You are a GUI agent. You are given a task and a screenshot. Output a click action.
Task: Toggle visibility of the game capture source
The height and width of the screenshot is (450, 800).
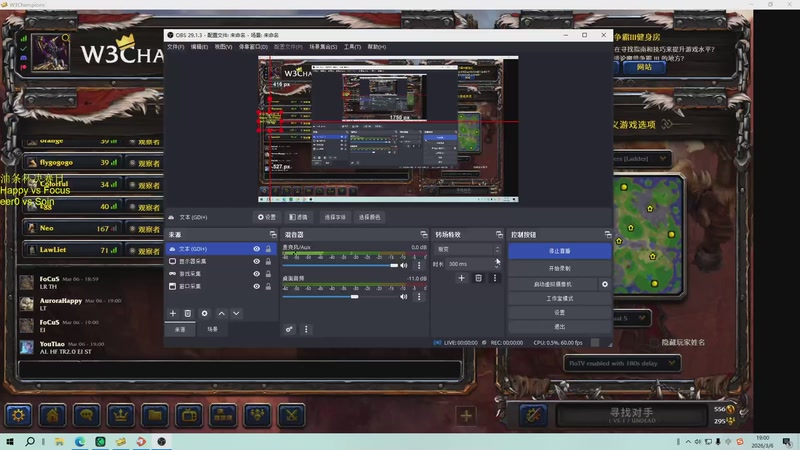point(257,274)
